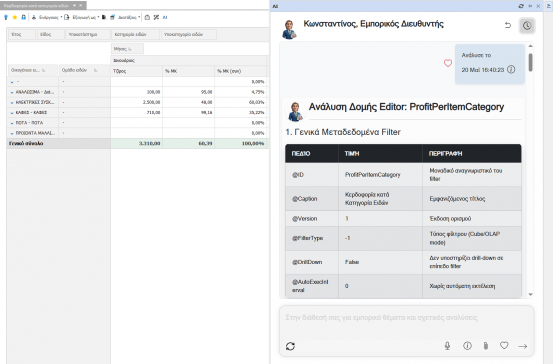Expand the ΗΛΕΚΤΡΙΚΕΣ ΣΥΣΚ... pivot row
The width and height of the screenshot is (553, 364).
[12, 103]
